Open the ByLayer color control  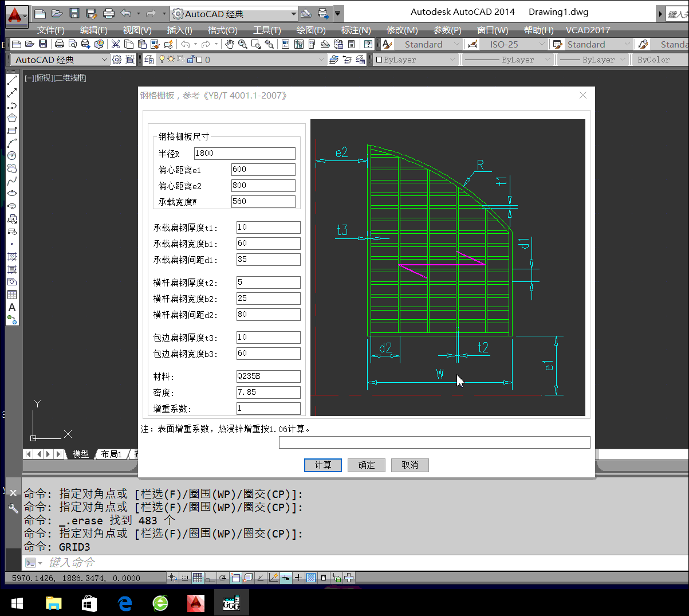[452, 60]
